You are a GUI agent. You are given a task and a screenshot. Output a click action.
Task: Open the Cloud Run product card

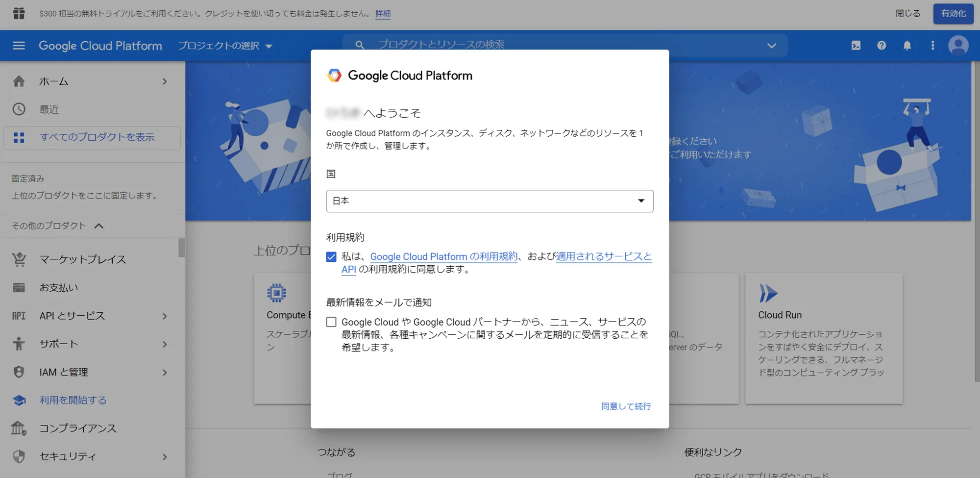(x=824, y=338)
